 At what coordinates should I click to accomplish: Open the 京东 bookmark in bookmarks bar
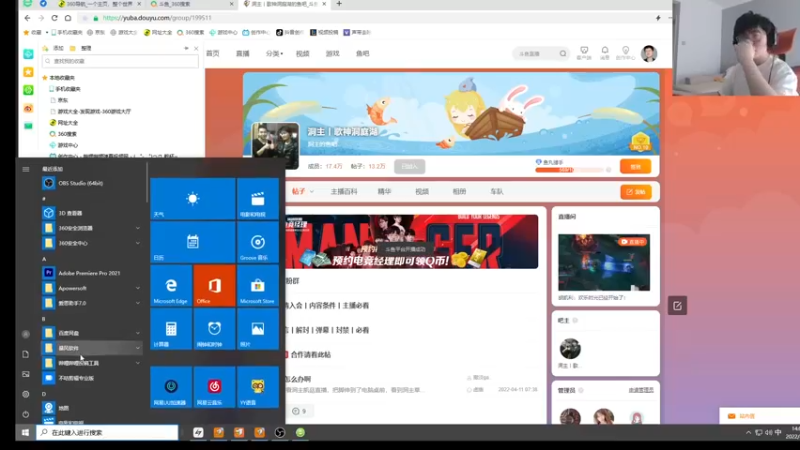tap(96, 32)
